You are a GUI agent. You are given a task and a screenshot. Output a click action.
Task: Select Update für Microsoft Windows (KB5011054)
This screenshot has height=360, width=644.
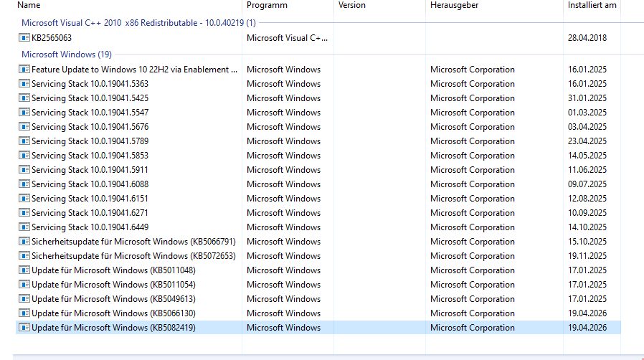[113, 285]
